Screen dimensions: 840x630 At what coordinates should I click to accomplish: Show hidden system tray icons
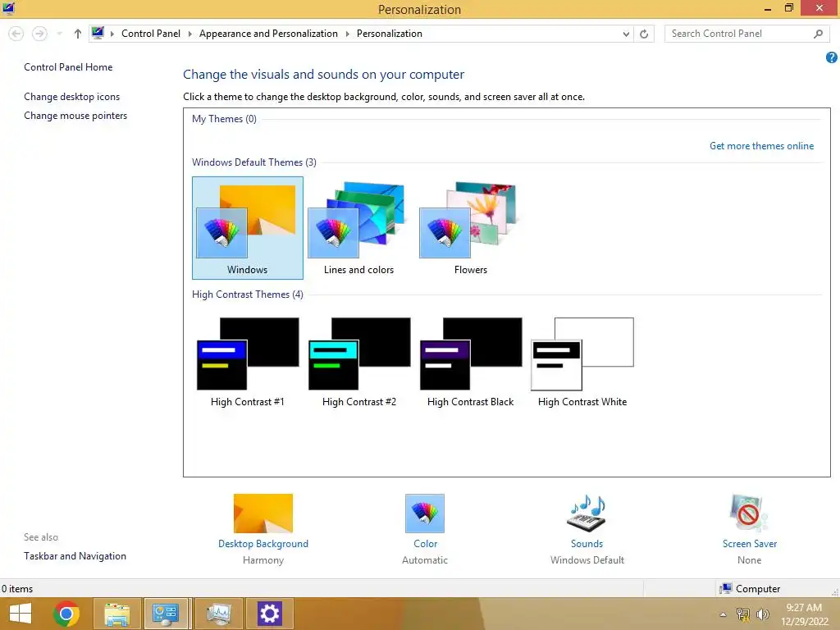pyautogui.click(x=723, y=614)
